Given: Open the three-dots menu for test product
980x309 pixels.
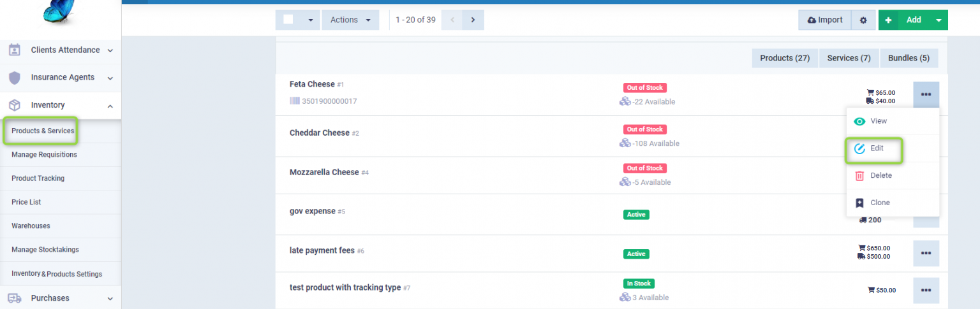Looking at the screenshot, I should pyautogui.click(x=926, y=291).
